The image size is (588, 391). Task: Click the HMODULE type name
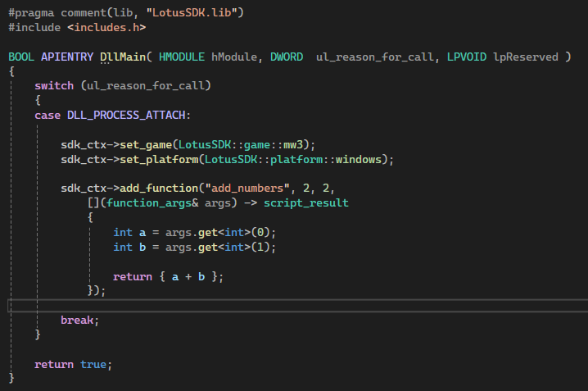pyautogui.click(x=182, y=57)
